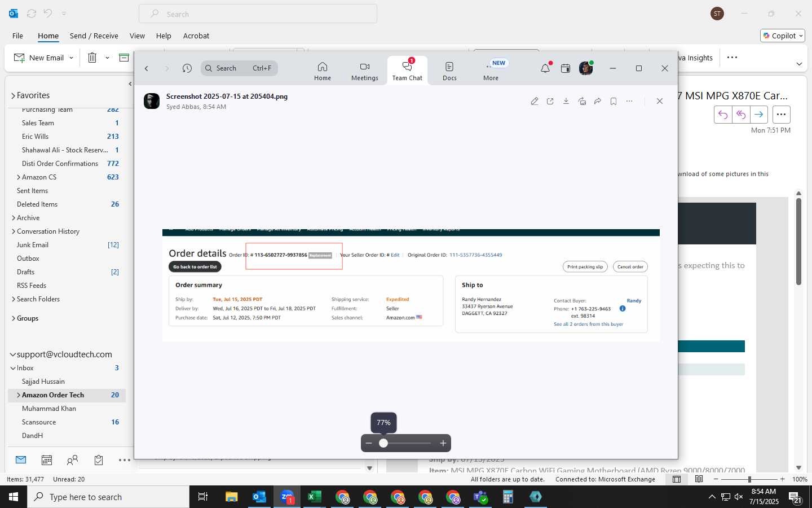Image resolution: width=812 pixels, height=508 pixels.
Task: Click Reply All in reading pane
Action: [741, 115]
